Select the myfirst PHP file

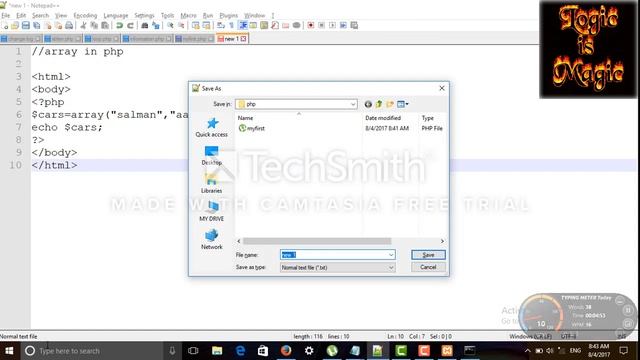252,128
